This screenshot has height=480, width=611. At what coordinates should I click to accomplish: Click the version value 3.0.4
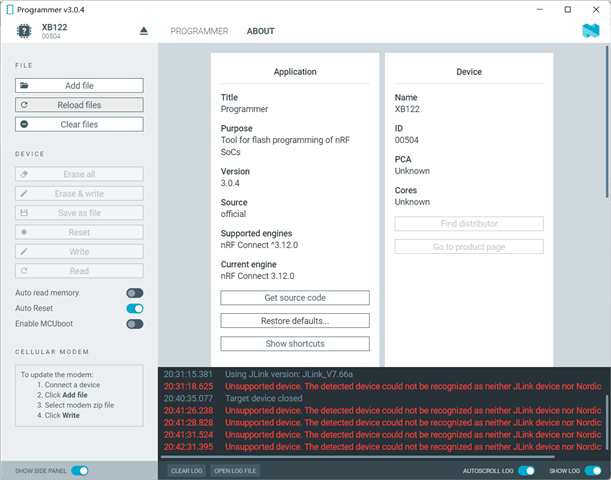[x=230, y=183]
